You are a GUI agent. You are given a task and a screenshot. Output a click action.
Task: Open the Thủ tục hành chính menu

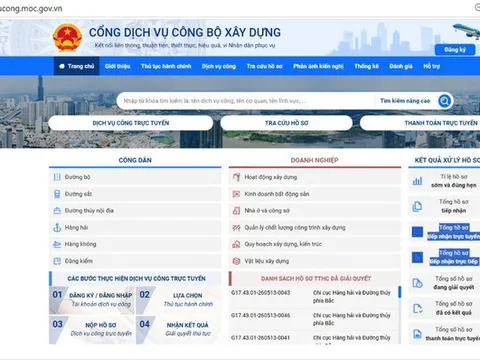click(x=166, y=66)
